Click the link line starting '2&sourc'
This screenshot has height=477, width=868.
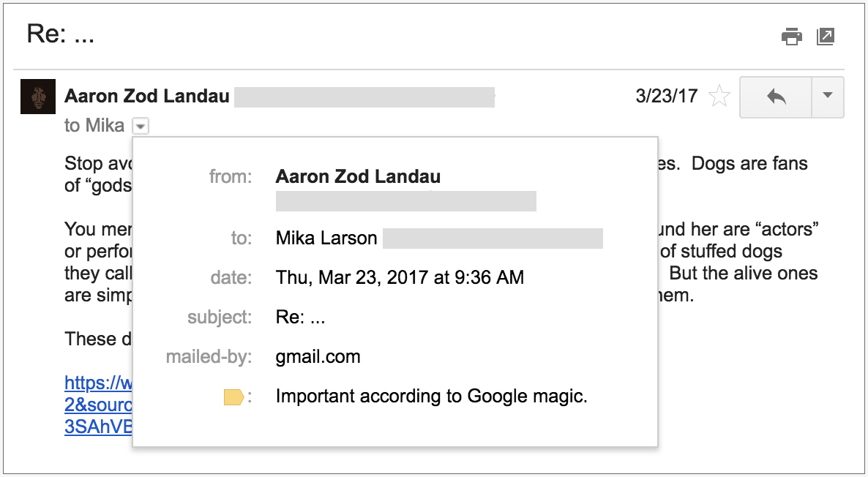click(x=98, y=405)
